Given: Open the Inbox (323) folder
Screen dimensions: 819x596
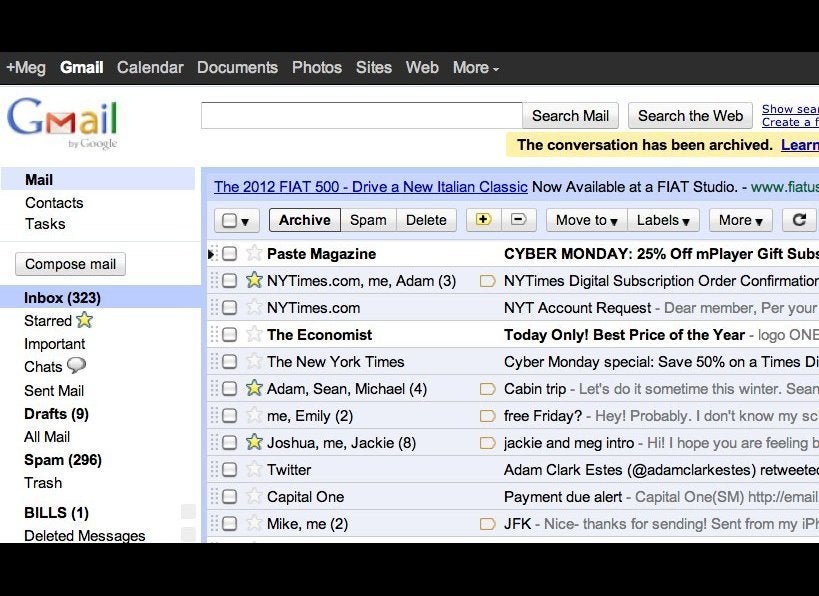Looking at the screenshot, I should pyautogui.click(x=62, y=298).
